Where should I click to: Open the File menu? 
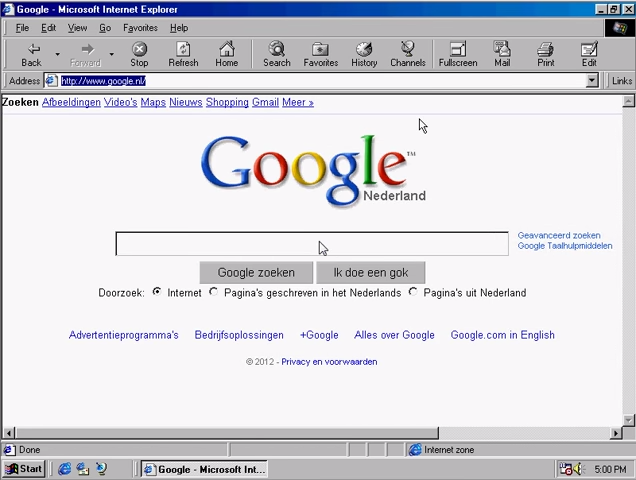(x=22, y=28)
